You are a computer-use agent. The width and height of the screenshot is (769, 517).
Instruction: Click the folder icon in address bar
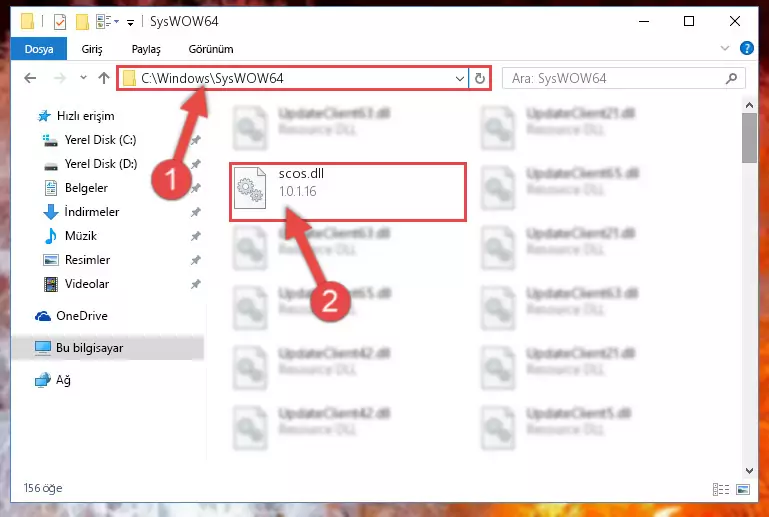coord(129,78)
